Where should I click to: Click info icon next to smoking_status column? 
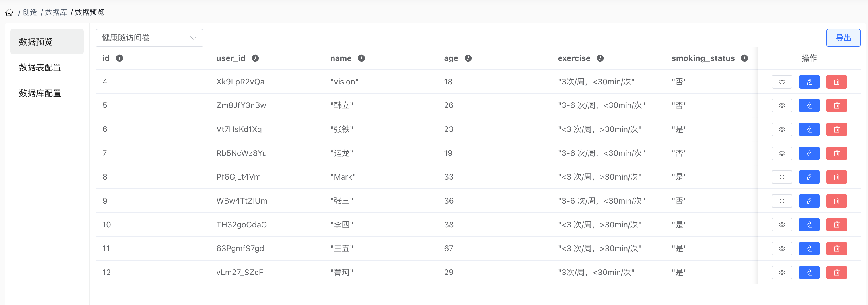pyautogui.click(x=744, y=58)
